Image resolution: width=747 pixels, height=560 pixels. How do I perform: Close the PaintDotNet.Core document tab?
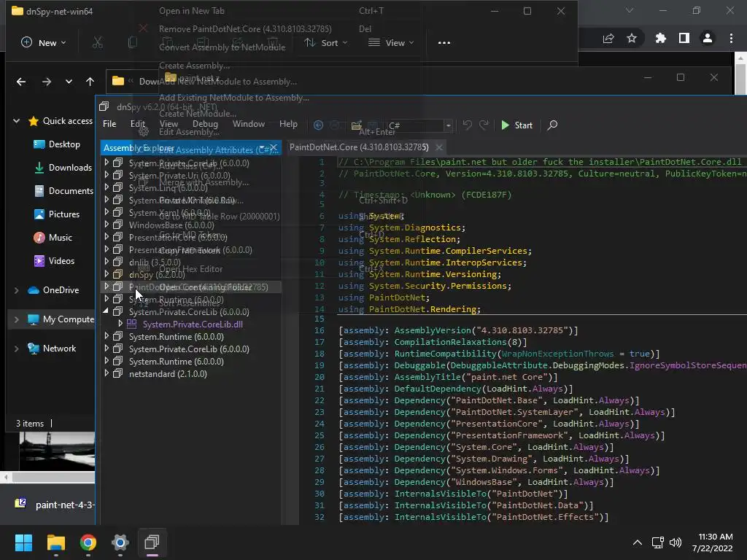coord(439,147)
